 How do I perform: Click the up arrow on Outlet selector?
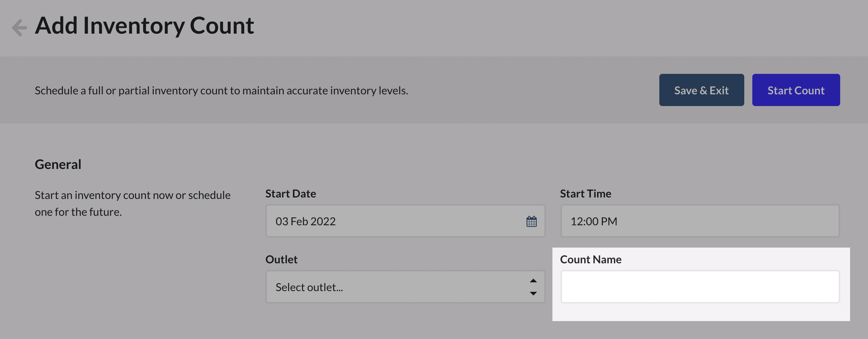tap(534, 281)
